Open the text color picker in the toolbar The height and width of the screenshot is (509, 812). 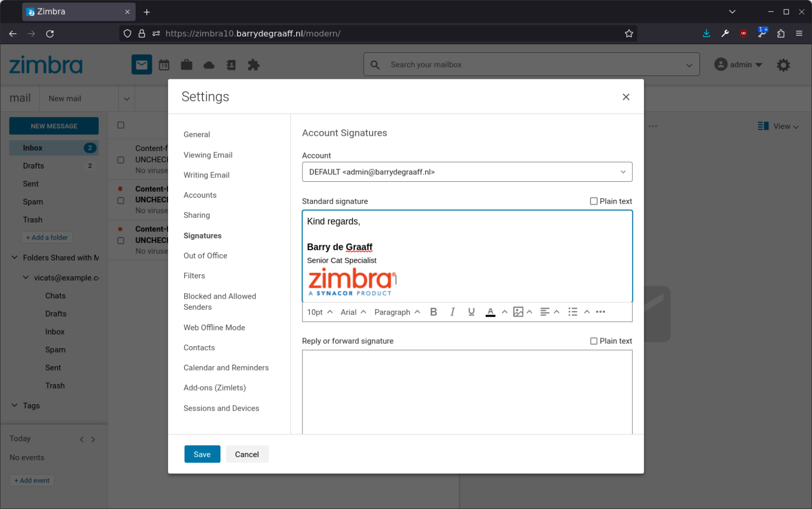click(491, 312)
